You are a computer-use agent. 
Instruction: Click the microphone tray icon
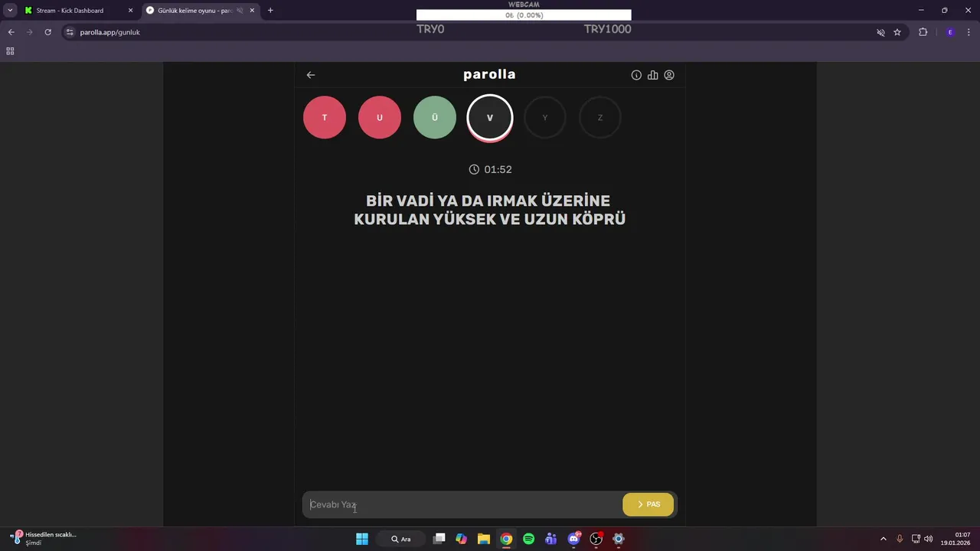900,539
